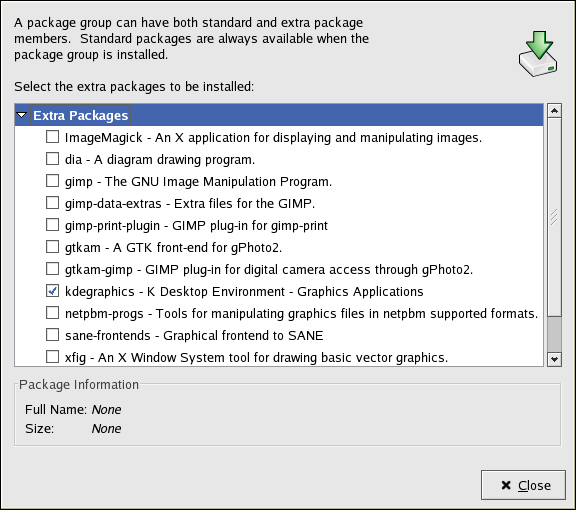Check the sane-frontends checkbox

53,335
